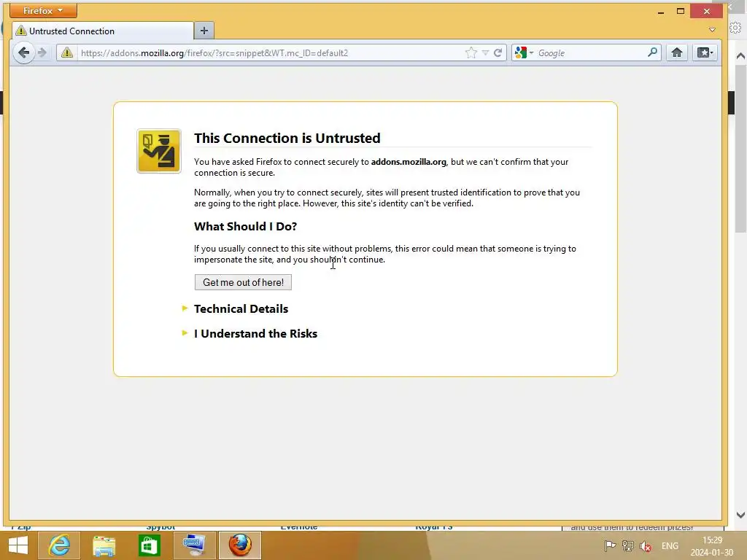Viewport: 747px width, 560px height.
Task: Open the Action Center flag tray icon
Action: (x=610, y=545)
